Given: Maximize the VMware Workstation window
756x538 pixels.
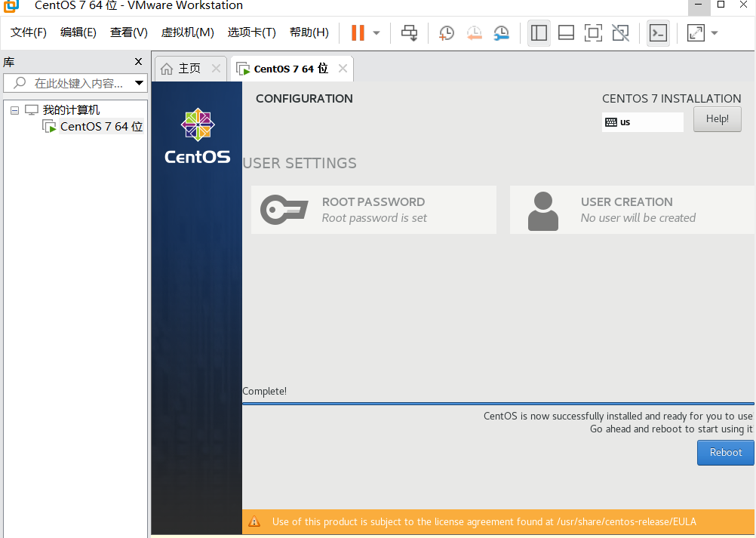Looking at the screenshot, I should [721, 5].
